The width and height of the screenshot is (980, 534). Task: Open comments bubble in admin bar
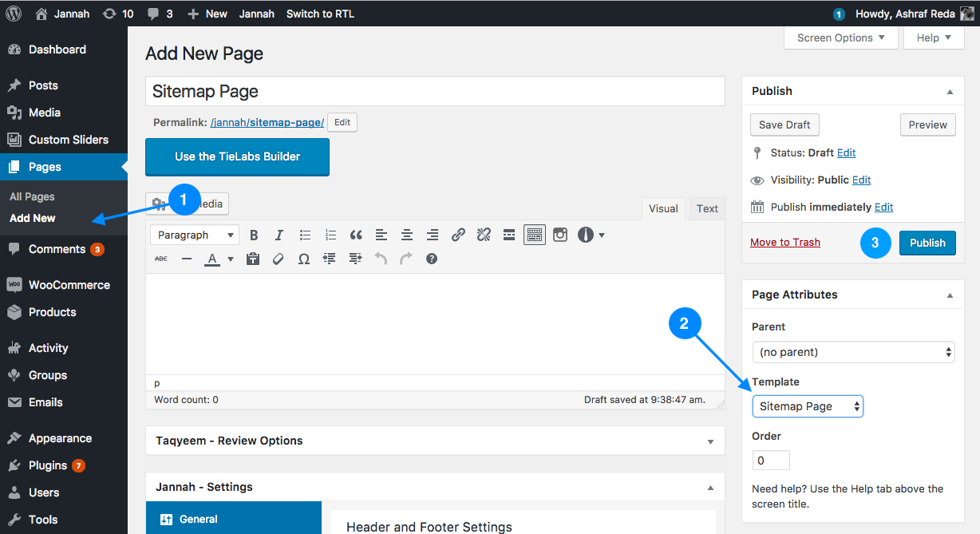[x=160, y=14]
